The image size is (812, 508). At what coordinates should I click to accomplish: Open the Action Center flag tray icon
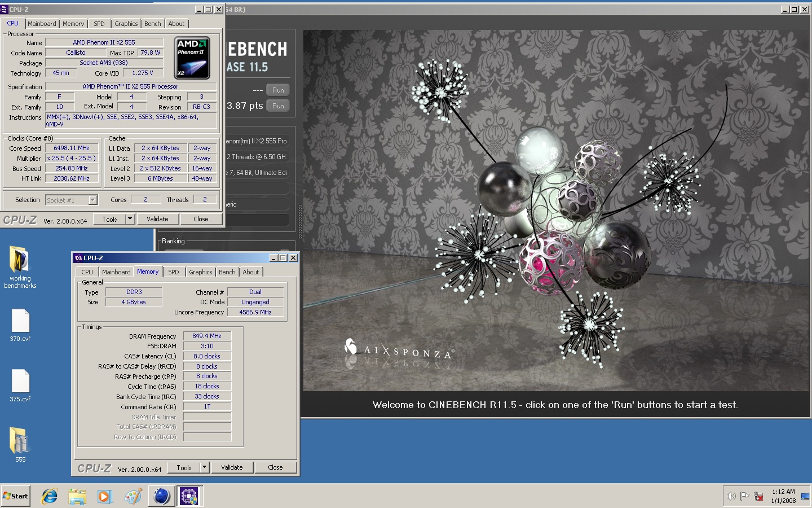click(x=745, y=496)
